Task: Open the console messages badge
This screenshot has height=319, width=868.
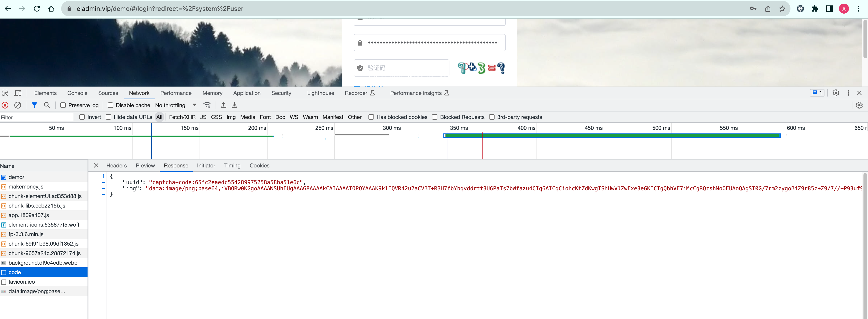Action: [x=817, y=93]
